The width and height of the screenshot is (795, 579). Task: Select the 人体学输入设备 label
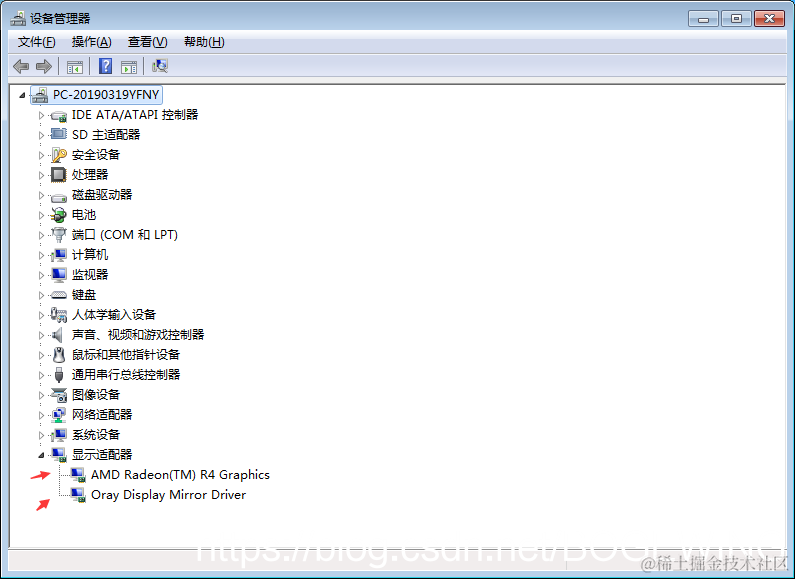(114, 315)
